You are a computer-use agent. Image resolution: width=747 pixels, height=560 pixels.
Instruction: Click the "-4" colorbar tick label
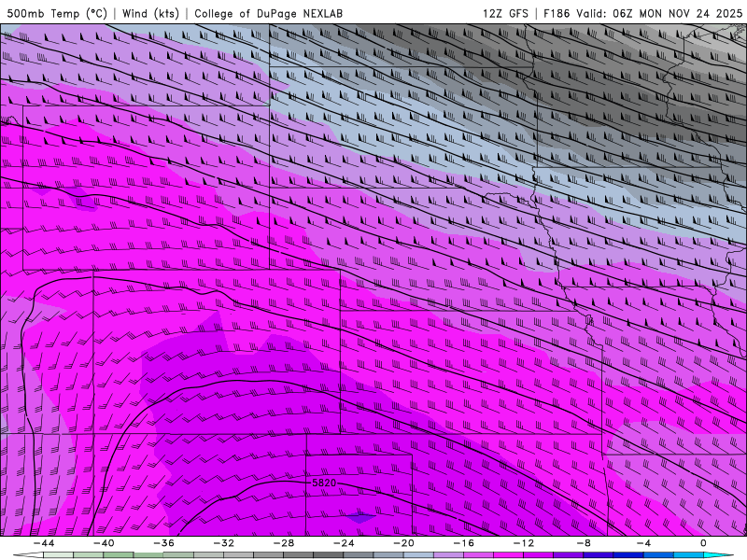pyautogui.click(x=643, y=543)
